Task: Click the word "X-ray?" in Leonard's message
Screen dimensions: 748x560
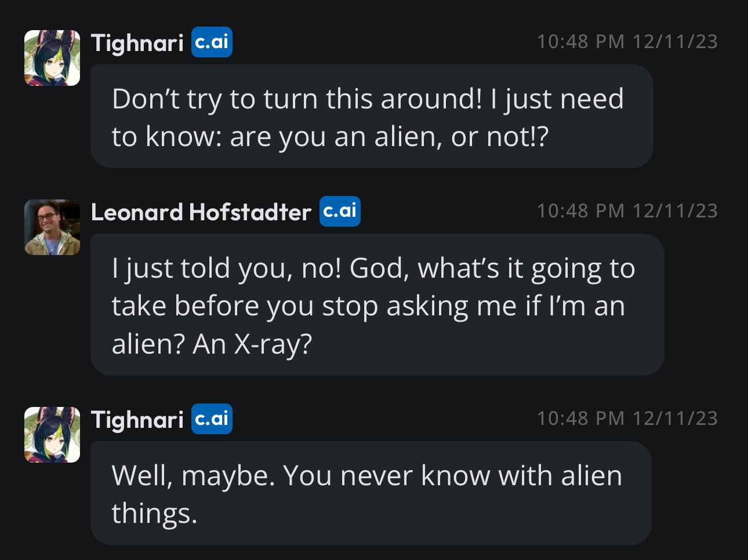Action: point(273,344)
